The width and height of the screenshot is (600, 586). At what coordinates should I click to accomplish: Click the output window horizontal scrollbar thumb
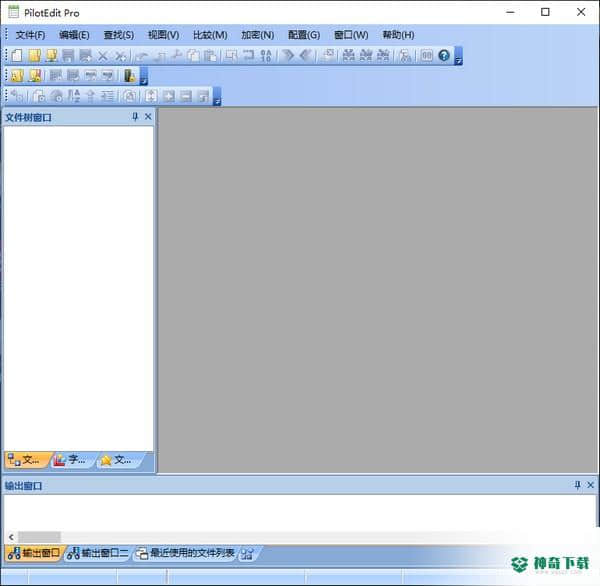click(39, 537)
